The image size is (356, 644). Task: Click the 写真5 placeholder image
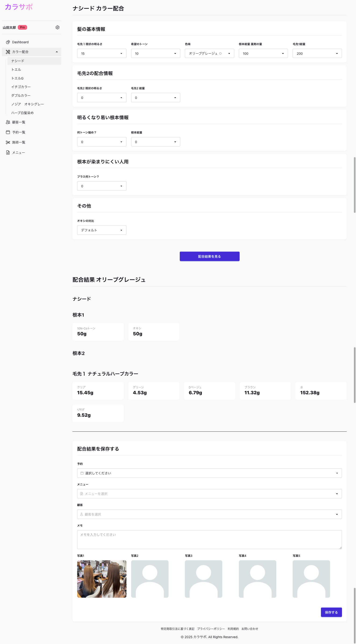pos(311,579)
